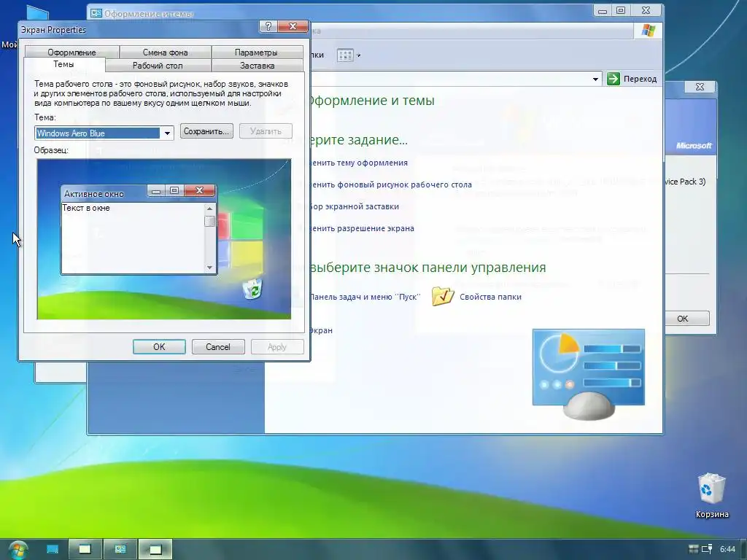Click the Свойства папки link
This screenshot has height=560, width=747.
coord(490,297)
